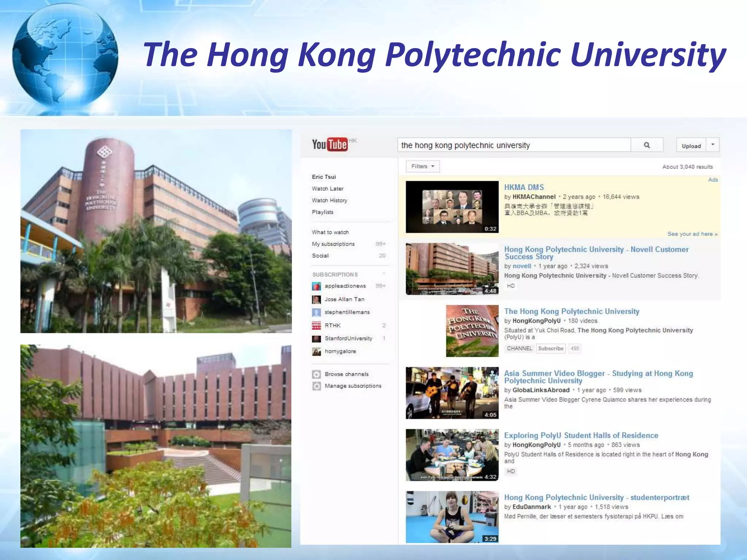Click the PolyU campus courtyard photo
This screenshot has height=560, width=747.
tap(156, 446)
